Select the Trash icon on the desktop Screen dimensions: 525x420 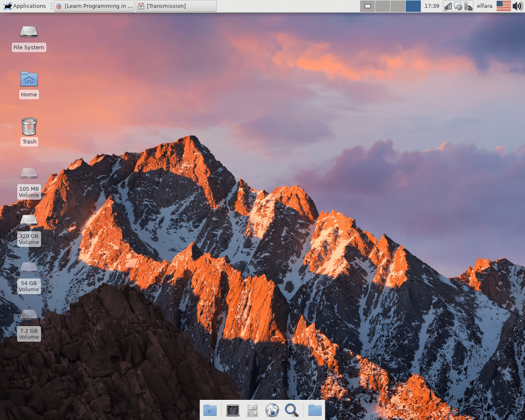(x=29, y=127)
